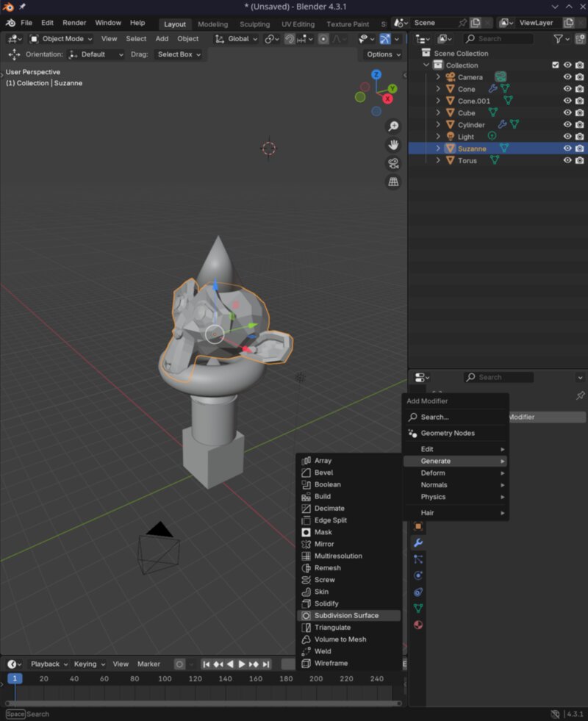Play the animation forward

click(x=241, y=664)
